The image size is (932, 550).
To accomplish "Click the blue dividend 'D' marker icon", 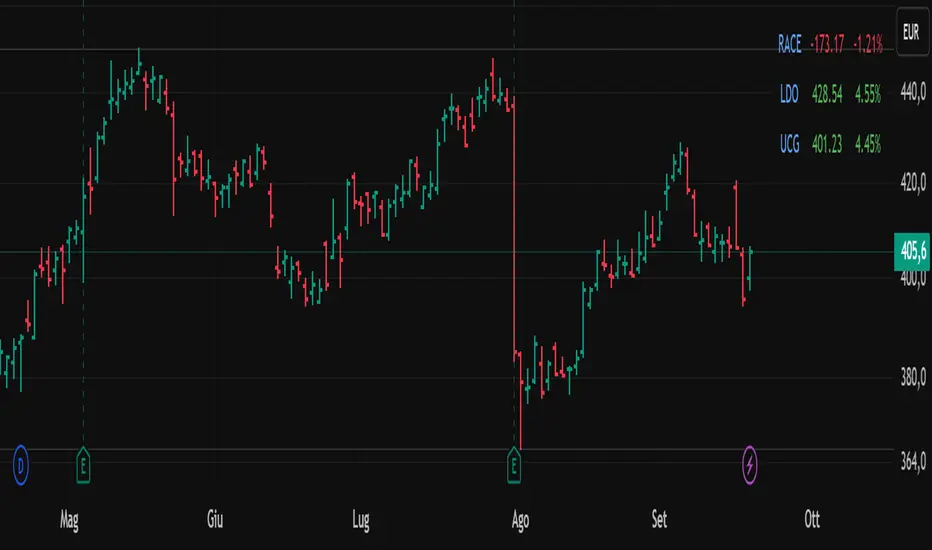I will 21,465.
